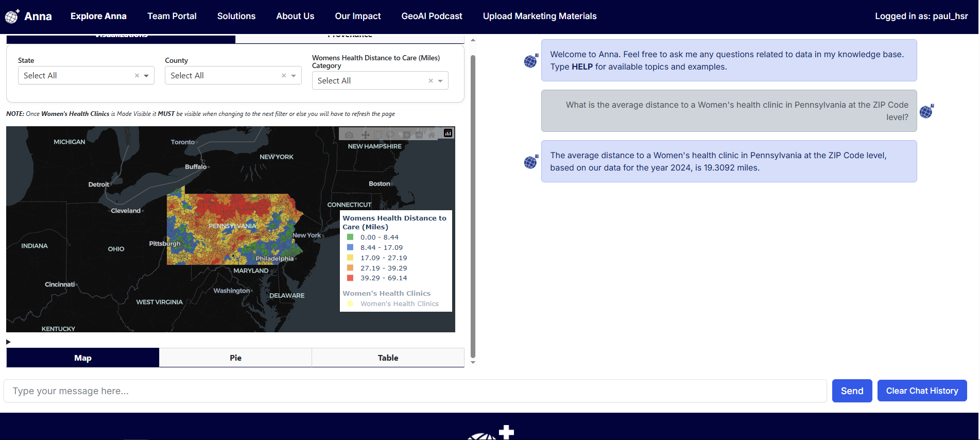The image size is (980, 440).
Task: Select the Pan tool in map toolbar
Action: pyautogui.click(x=365, y=135)
